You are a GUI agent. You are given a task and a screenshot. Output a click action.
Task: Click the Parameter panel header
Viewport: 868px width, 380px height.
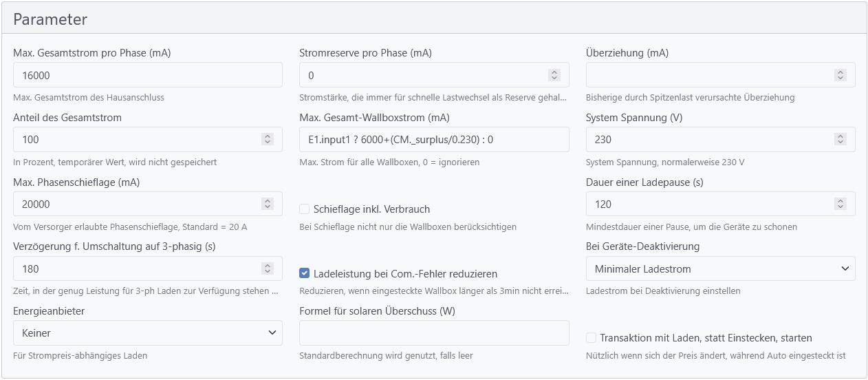[x=434, y=19]
